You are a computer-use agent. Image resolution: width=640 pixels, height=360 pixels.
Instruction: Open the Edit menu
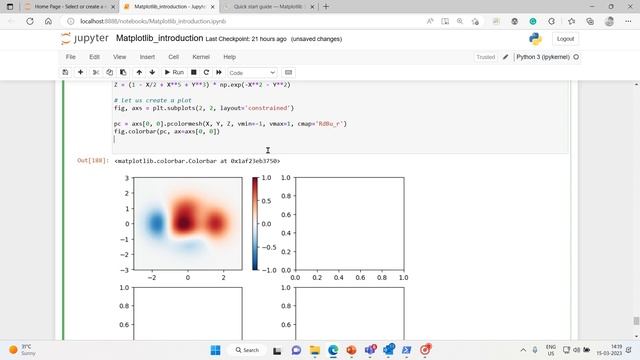94,57
